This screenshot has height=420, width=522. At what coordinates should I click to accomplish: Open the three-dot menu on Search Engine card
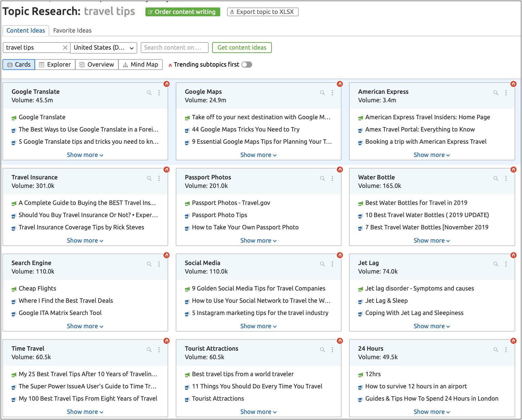(159, 264)
